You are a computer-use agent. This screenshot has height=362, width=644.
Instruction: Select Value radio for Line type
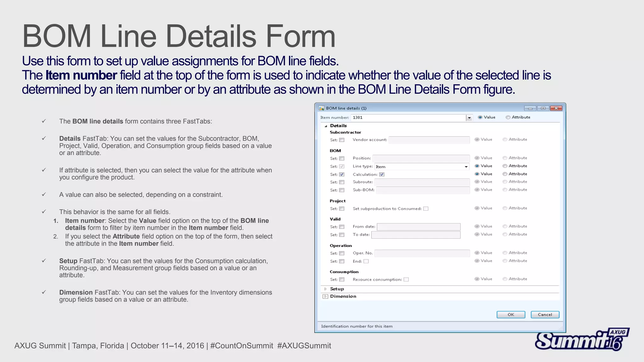point(477,166)
